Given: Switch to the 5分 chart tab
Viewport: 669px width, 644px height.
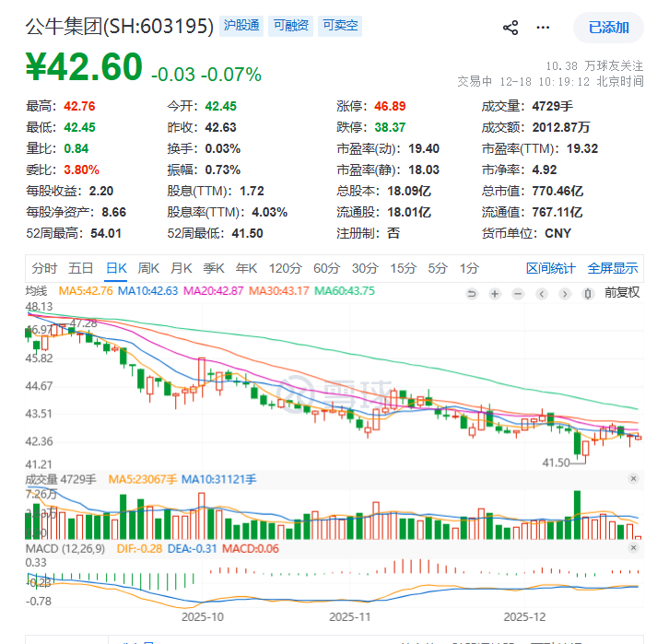Looking at the screenshot, I should tap(438, 268).
